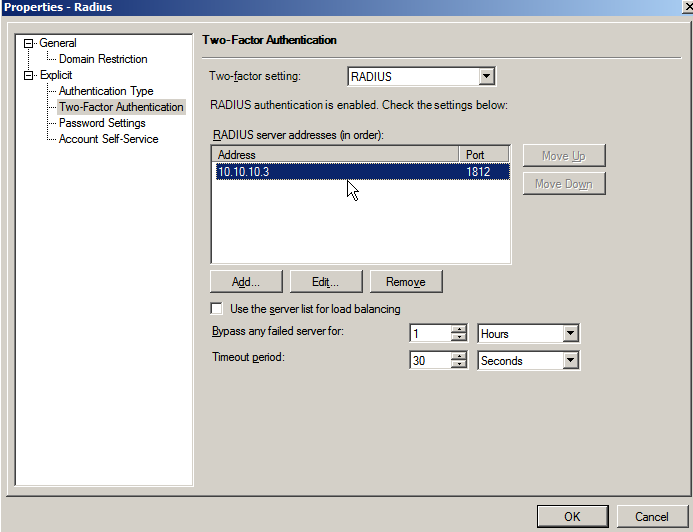This screenshot has width=693, height=532.
Task: Click the Move Down button
Action: coord(564,184)
